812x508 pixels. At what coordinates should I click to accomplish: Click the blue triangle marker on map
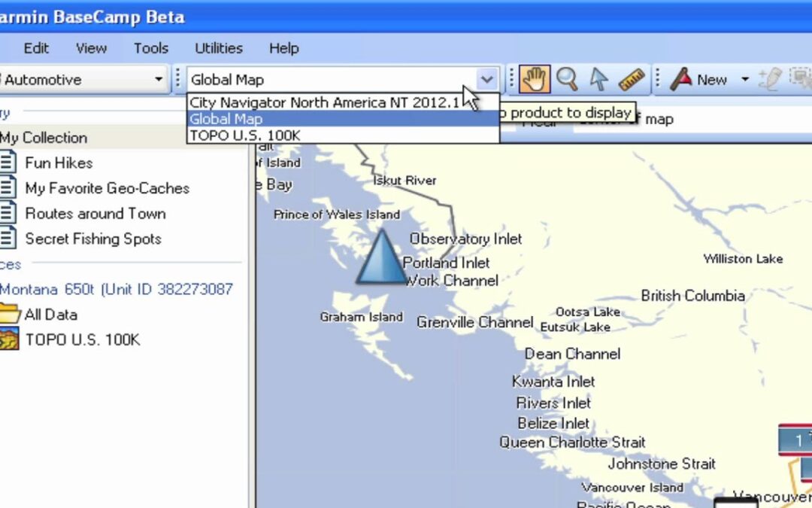(x=381, y=259)
